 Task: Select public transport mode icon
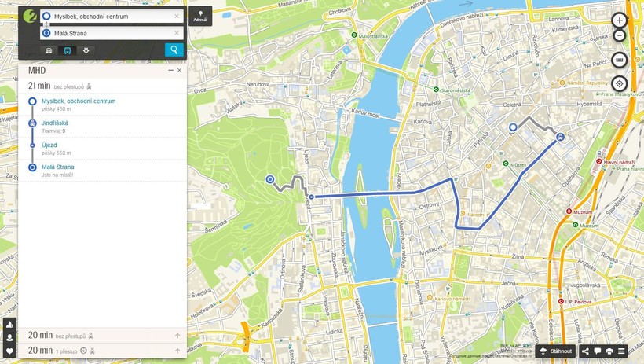68,50
